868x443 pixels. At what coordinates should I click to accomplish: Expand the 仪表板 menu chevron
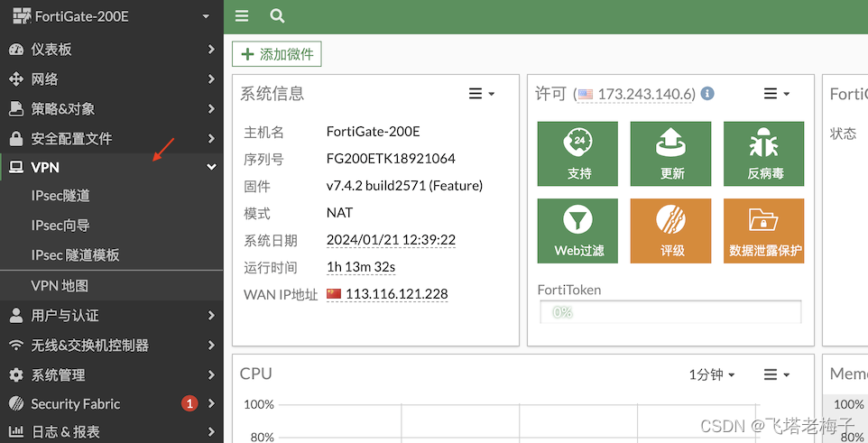click(x=211, y=50)
